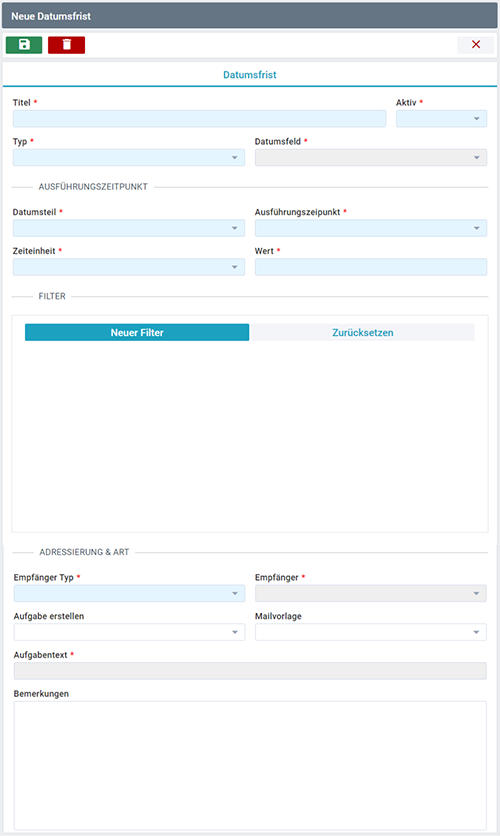The height and width of the screenshot is (836, 500).
Task: Click the green save disk icon
Action: 24,45
